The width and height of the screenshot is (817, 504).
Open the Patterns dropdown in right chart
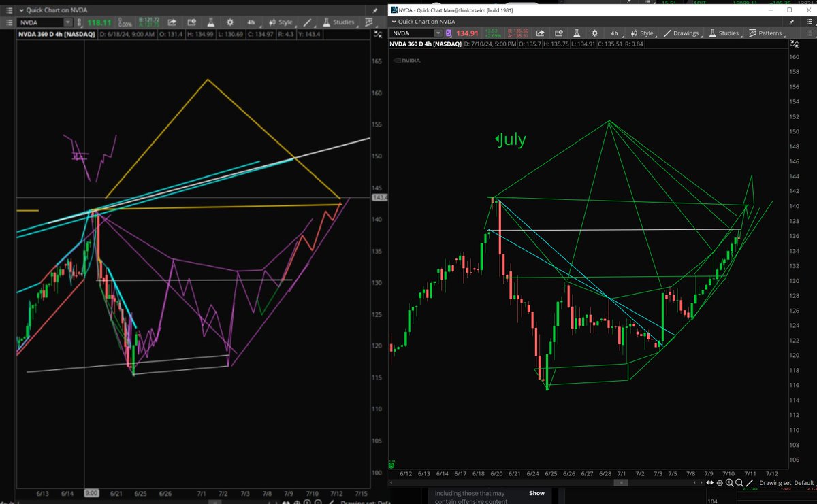765,33
